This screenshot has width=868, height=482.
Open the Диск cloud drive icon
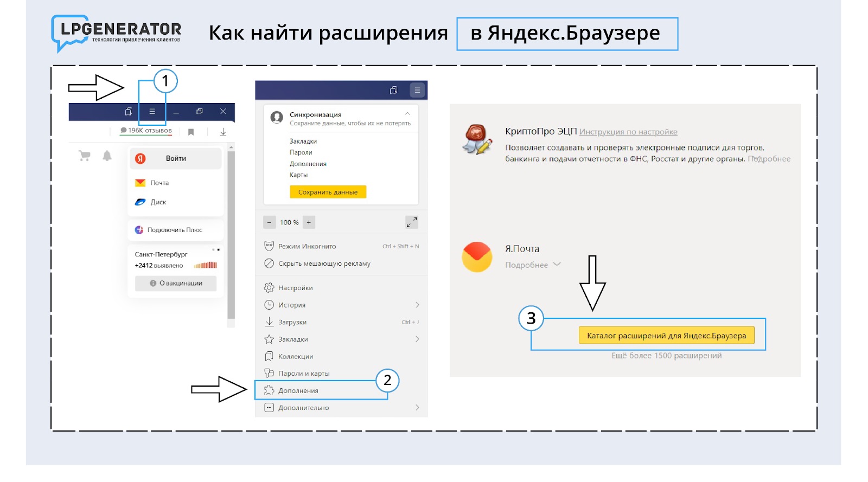point(141,202)
